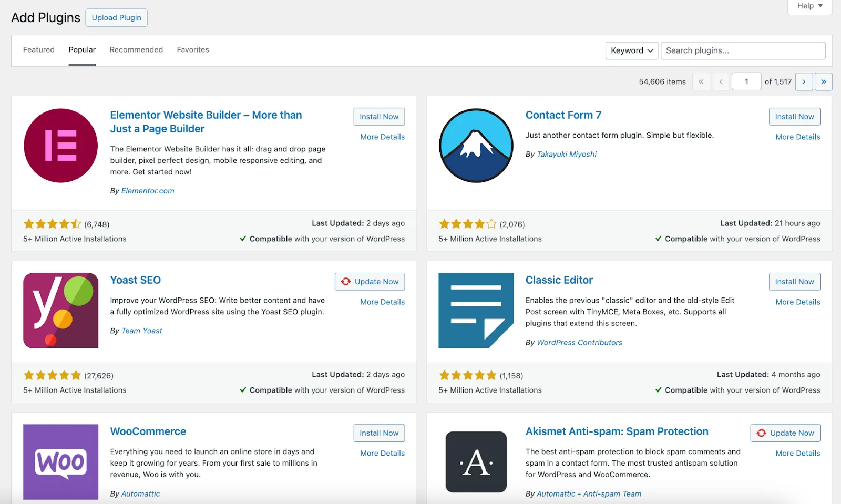Visit WooCommerce author Automattic link
The width and height of the screenshot is (841, 504).
[141, 494]
